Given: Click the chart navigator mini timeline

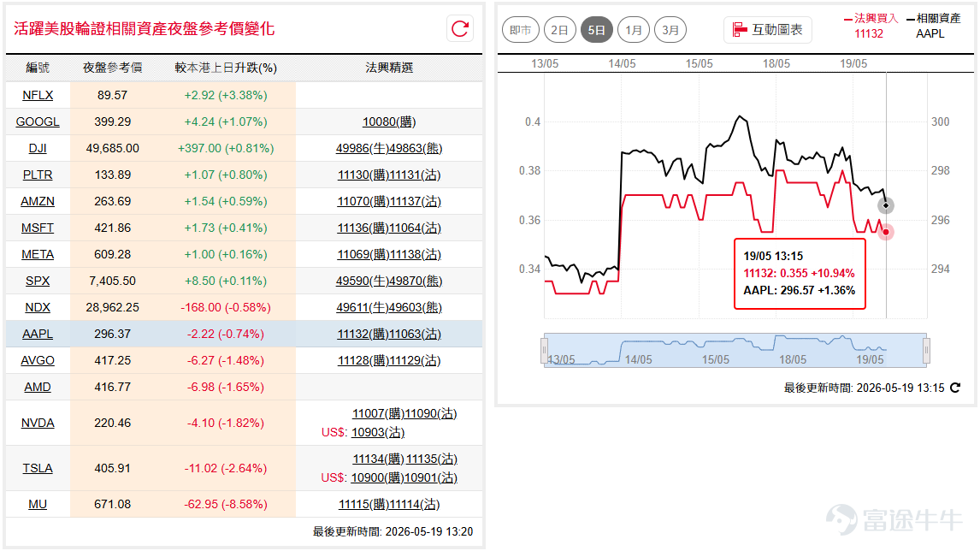Looking at the screenshot, I should pyautogui.click(x=735, y=350).
